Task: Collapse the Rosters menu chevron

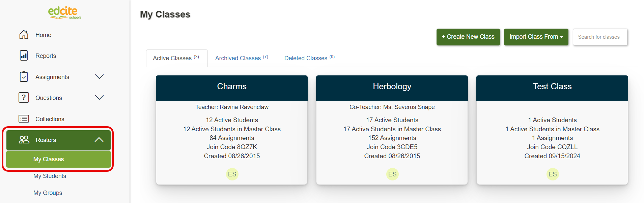Action: click(x=99, y=140)
